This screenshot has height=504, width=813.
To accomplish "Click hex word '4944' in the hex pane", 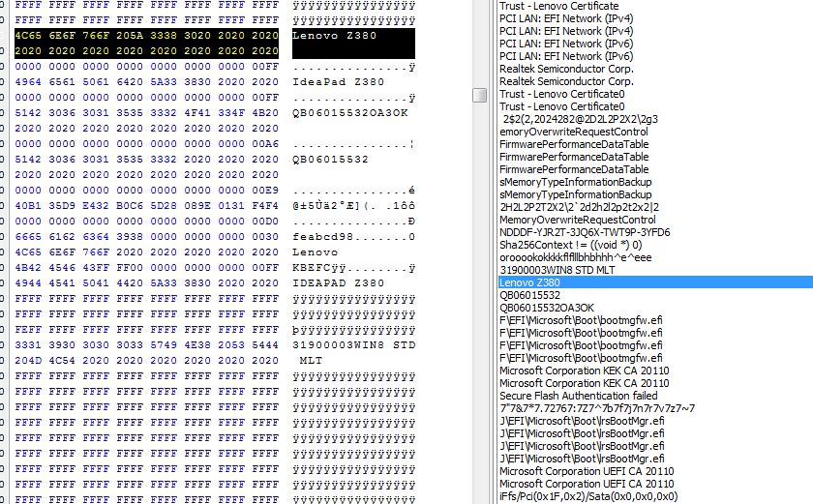I will pyautogui.click(x=28, y=282).
